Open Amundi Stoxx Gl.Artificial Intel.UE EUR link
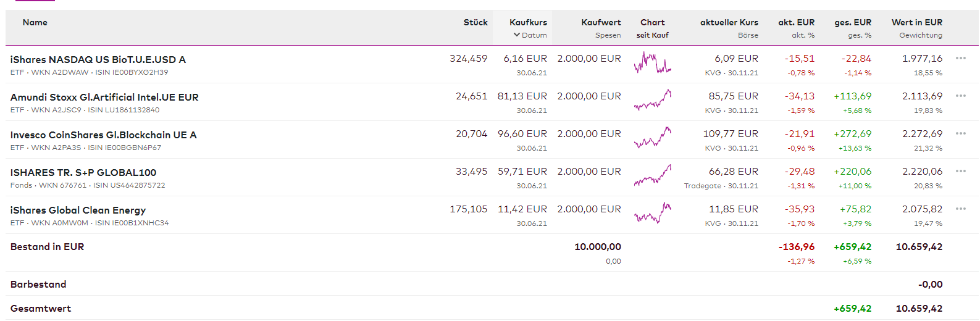 tap(104, 98)
